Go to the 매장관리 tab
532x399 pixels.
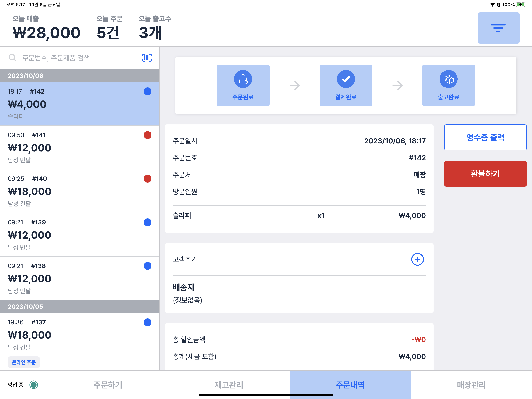[x=471, y=385]
